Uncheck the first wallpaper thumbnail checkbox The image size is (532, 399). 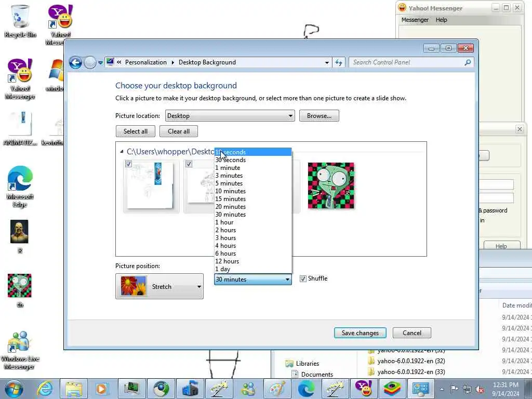coord(128,164)
